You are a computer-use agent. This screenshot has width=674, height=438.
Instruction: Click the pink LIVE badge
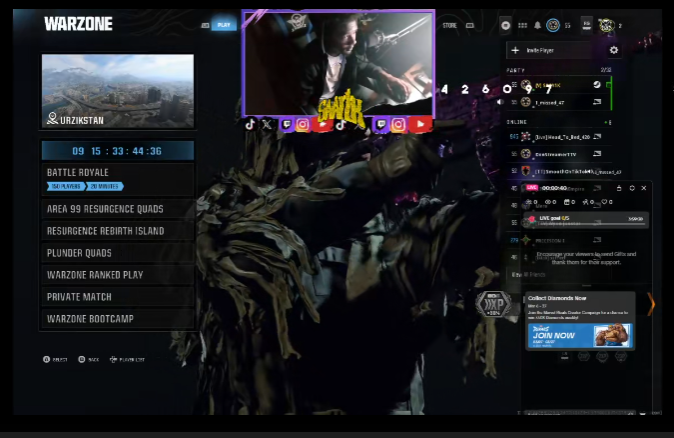(x=532, y=188)
